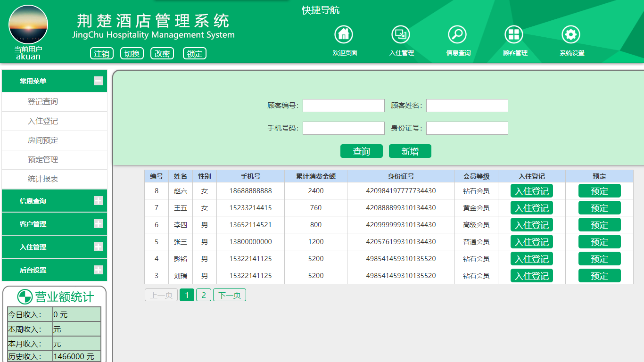Open the 信息查询 magnifier icon
This screenshot has height=362, width=644.
457,34
